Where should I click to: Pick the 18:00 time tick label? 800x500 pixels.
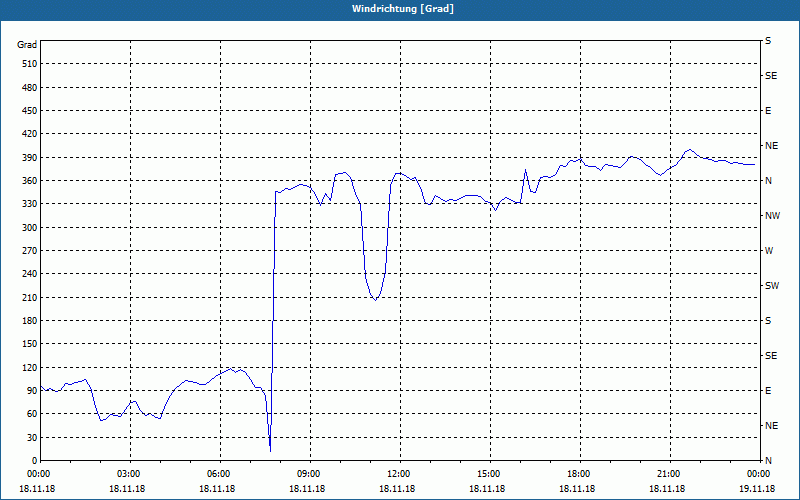tap(580, 474)
